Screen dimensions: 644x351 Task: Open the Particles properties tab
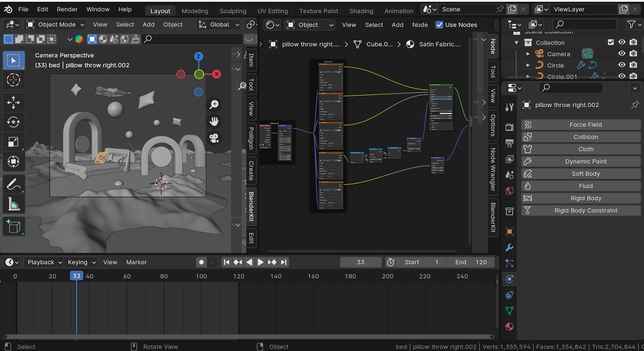pyautogui.click(x=509, y=264)
